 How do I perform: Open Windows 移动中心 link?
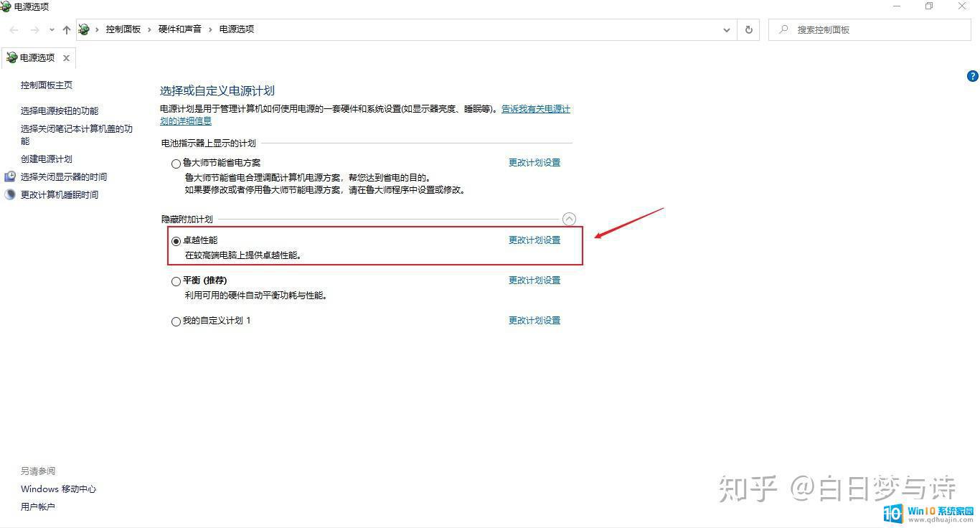coord(59,489)
